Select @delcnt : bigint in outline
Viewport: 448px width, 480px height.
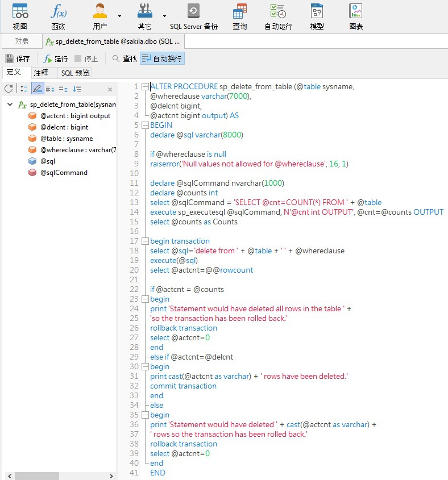click(64, 127)
